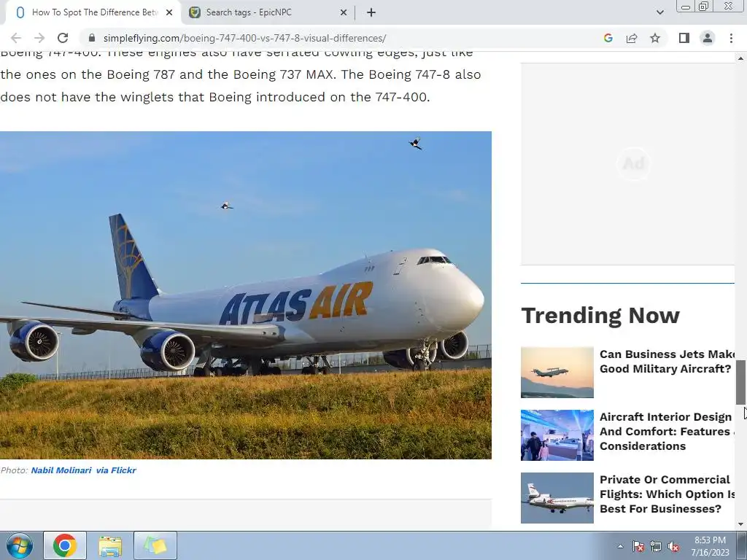Switch to the 'How To Spot The Difference' tab
The width and height of the screenshot is (747, 560).
93,12
